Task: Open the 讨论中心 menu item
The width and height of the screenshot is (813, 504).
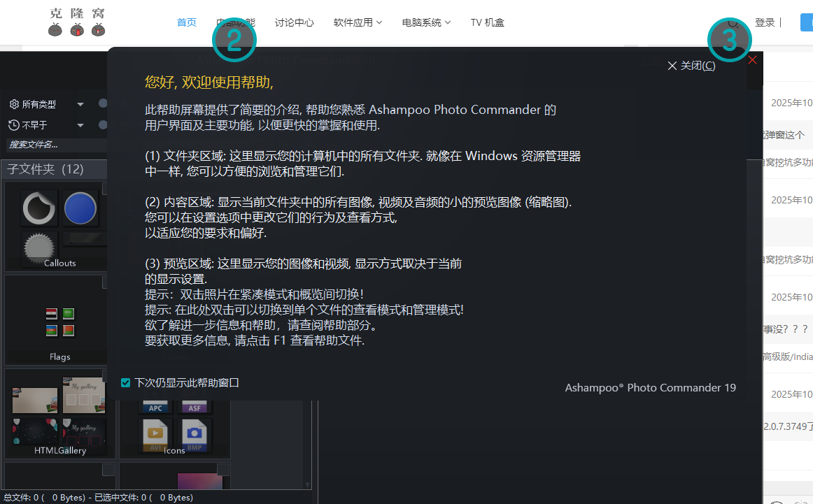Action: pyautogui.click(x=295, y=22)
